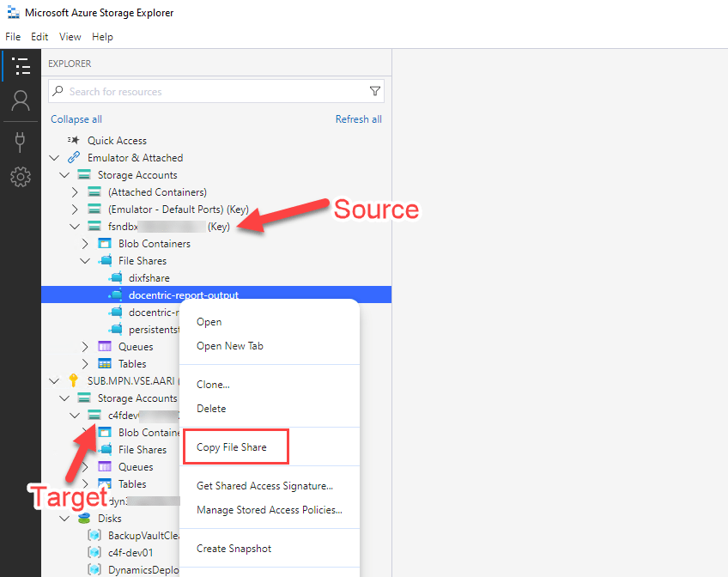Click the EXPLORER panel heading
Image resolution: width=728 pixels, height=577 pixels.
tap(70, 64)
